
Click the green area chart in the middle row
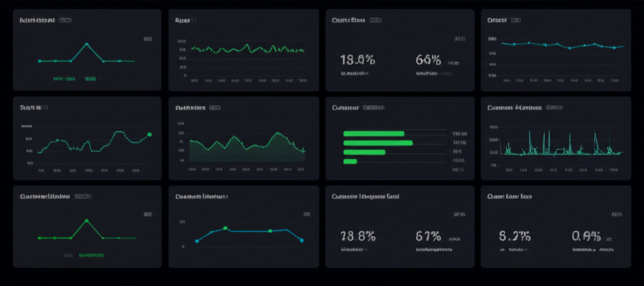(245, 151)
